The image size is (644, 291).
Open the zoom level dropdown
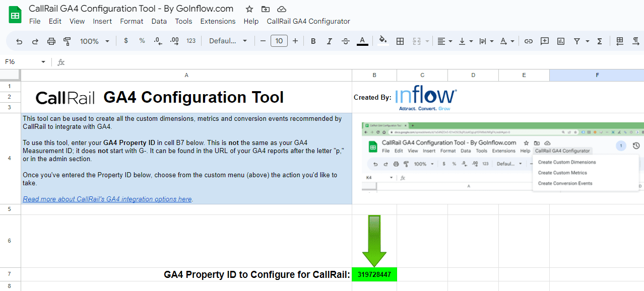point(94,41)
